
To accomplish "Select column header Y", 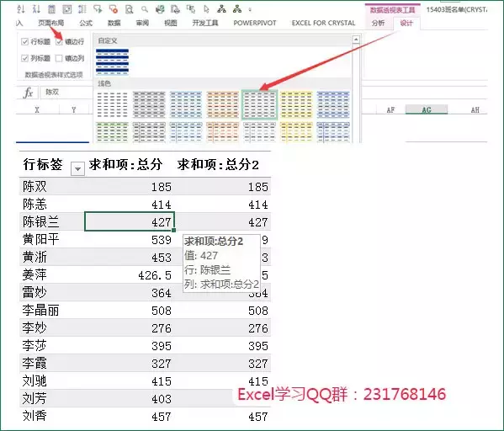I will tap(74, 110).
